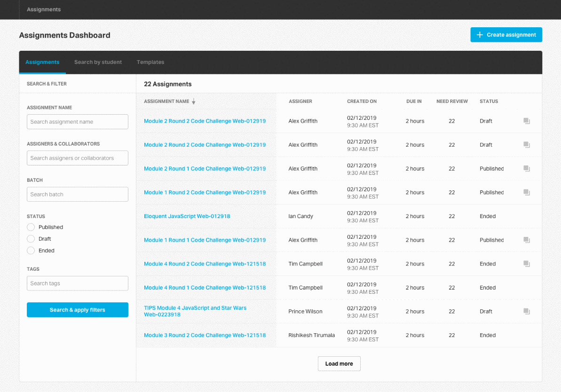Focus the Search assignment name field
The height and width of the screenshot is (392, 561).
pyautogui.click(x=78, y=122)
